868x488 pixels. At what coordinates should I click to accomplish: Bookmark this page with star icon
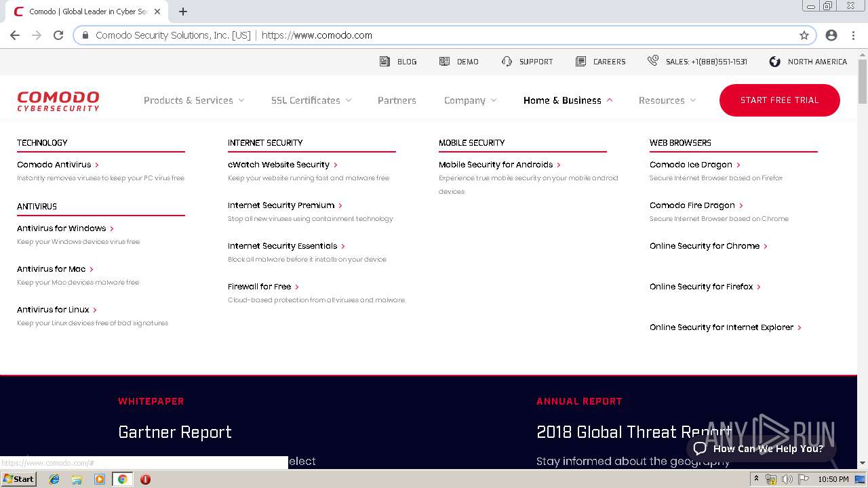click(x=804, y=35)
